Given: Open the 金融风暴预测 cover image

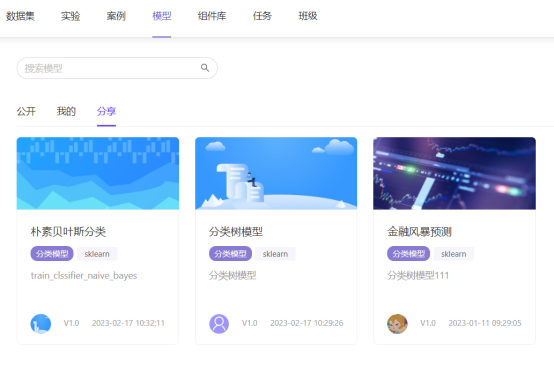Looking at the screenshot, I should (454, 173).
